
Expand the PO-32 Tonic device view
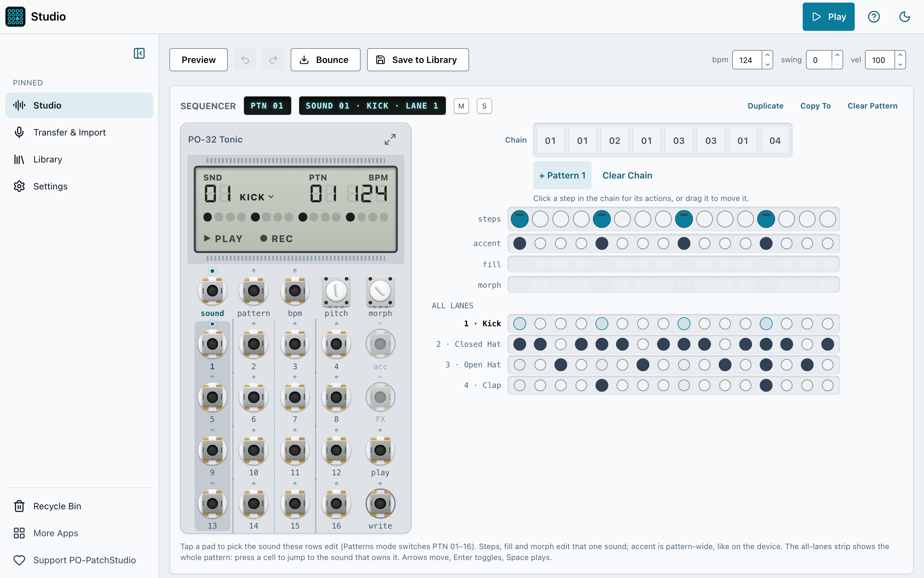click(x=390, y=139)
